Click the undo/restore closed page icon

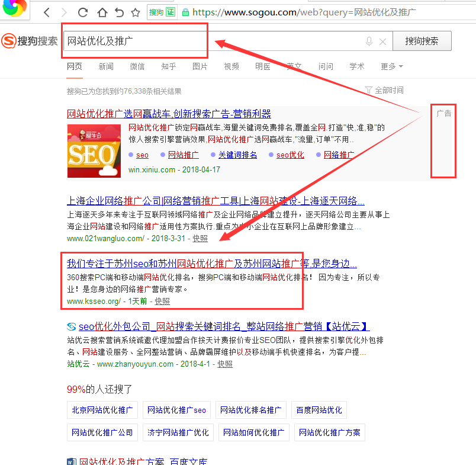119,12
